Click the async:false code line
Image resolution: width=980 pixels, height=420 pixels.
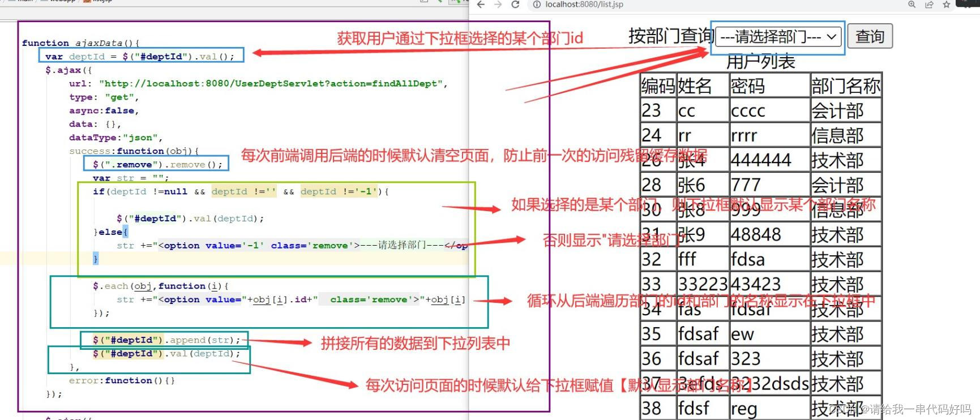pyautogui.click(x=104, y=111)
